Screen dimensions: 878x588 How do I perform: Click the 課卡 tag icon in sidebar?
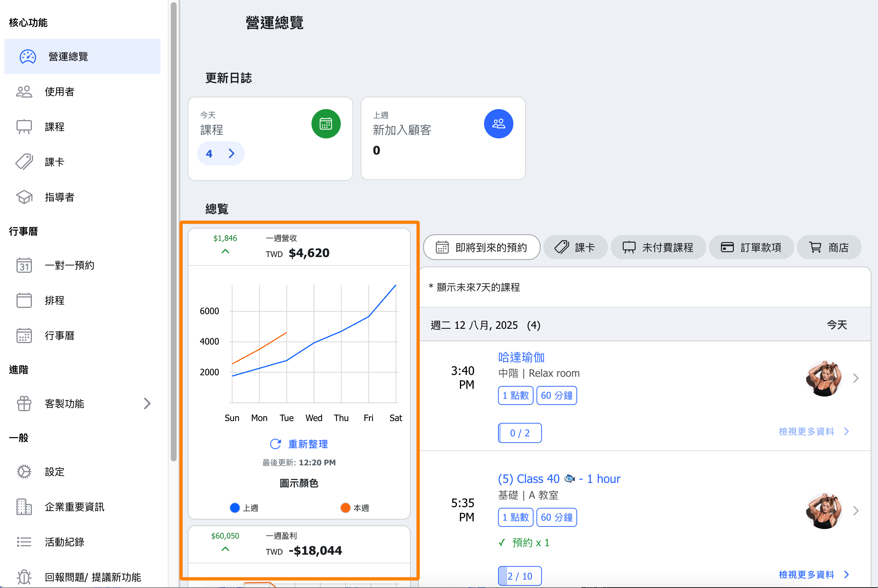point(24,162)
